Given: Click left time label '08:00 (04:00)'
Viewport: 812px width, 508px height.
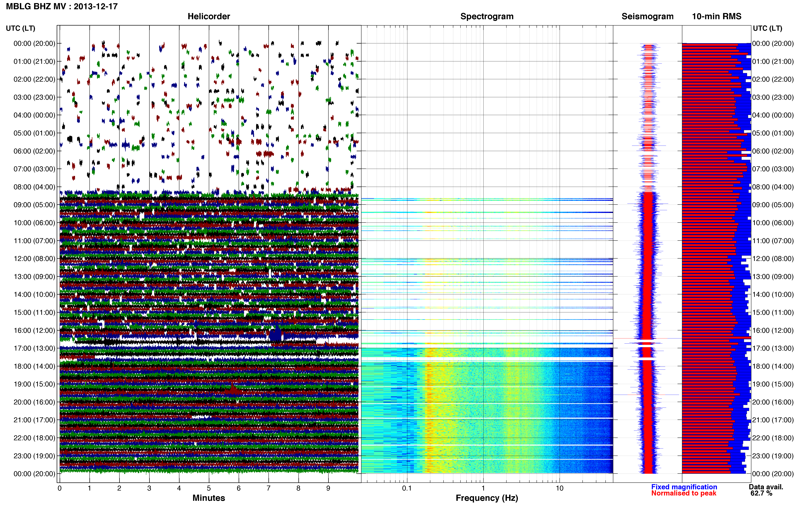Looking at the screenshot, I should [34, 187].
